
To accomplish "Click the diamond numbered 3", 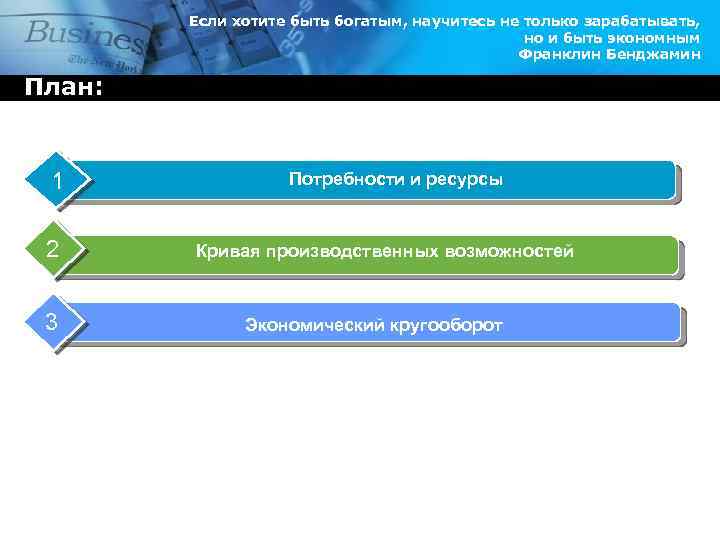I will pos(54,321).
